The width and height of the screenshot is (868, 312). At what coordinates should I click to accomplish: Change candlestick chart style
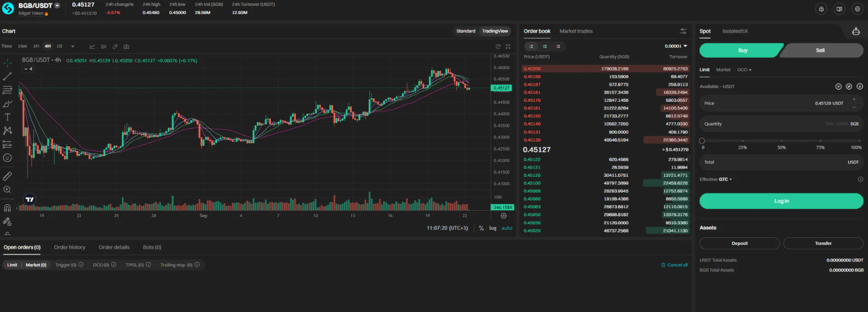pyautogui.click(x=104, y=47)
